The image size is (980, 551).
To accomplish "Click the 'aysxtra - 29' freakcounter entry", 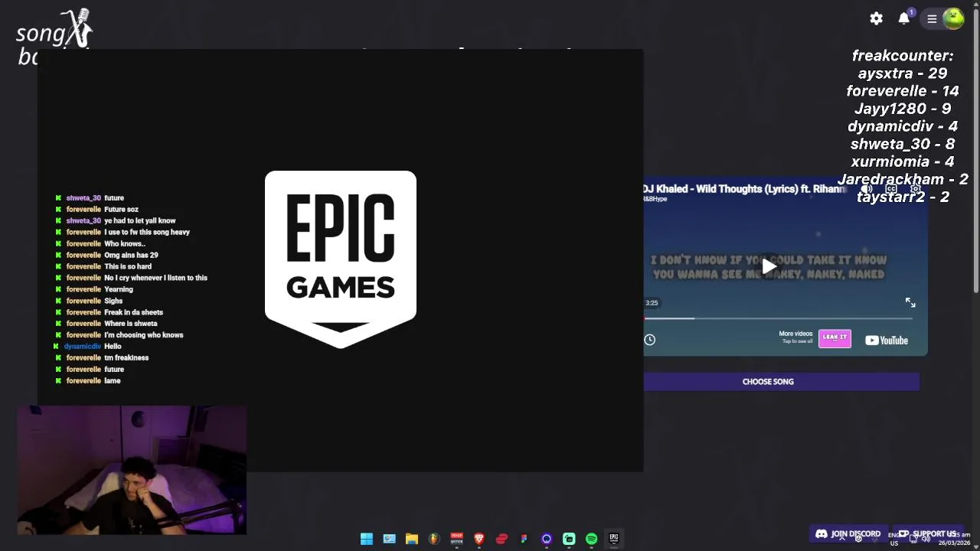I will tap(903, 73).
